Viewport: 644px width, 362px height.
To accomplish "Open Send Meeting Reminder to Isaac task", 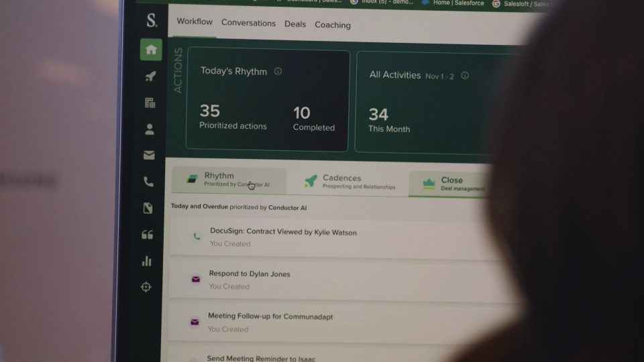I will click(x=261, y=358).
